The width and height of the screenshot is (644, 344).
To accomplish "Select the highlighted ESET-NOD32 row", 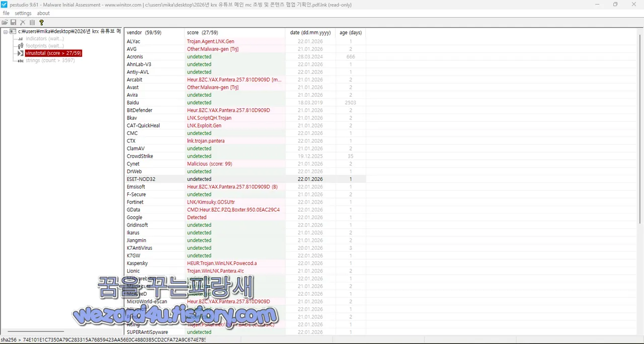I will pos(245,179).
